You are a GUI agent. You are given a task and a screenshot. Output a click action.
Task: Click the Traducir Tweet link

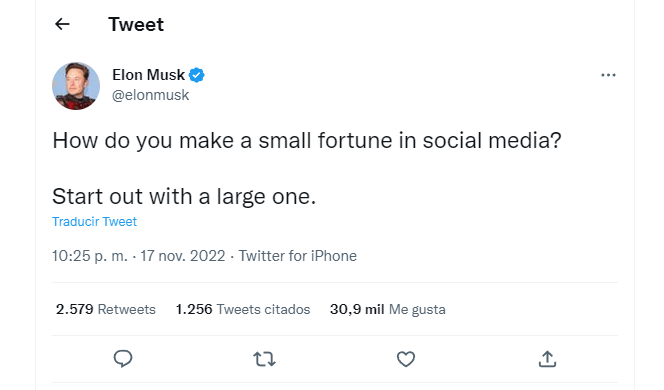(94, 221)
